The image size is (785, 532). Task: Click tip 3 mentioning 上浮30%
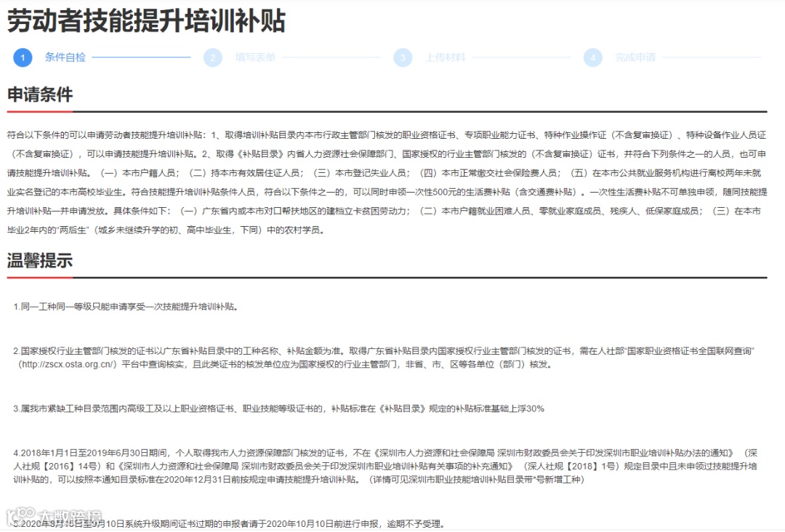coord(279,409)
